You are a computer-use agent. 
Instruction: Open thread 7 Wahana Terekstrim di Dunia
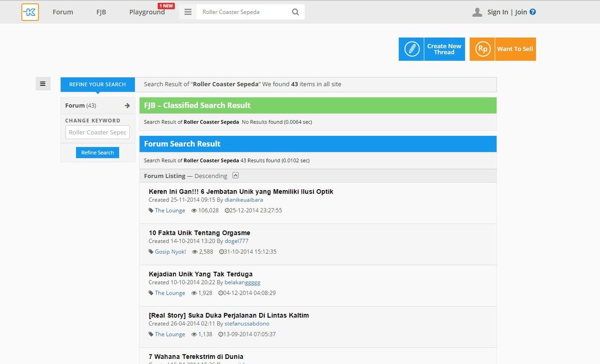[196, 357]
